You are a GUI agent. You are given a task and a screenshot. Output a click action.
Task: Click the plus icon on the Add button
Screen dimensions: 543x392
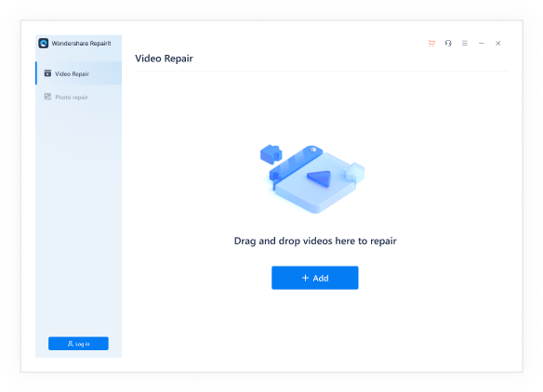click(x=305, y=278)
